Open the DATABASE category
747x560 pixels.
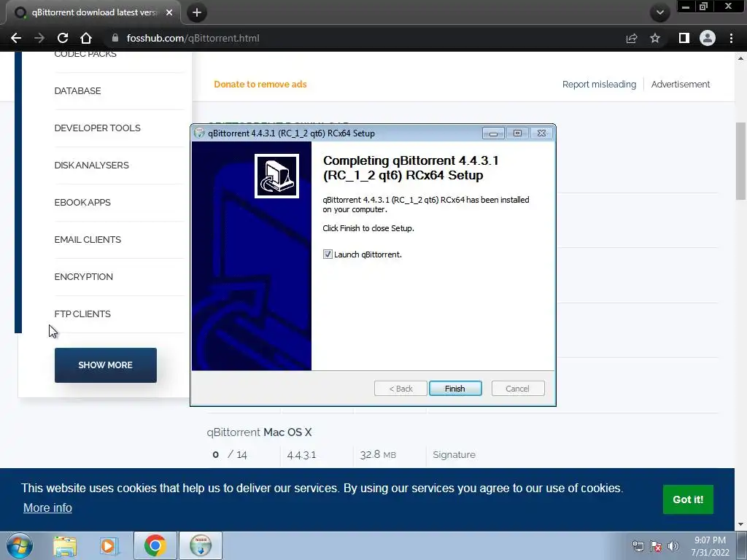point(77,91)
